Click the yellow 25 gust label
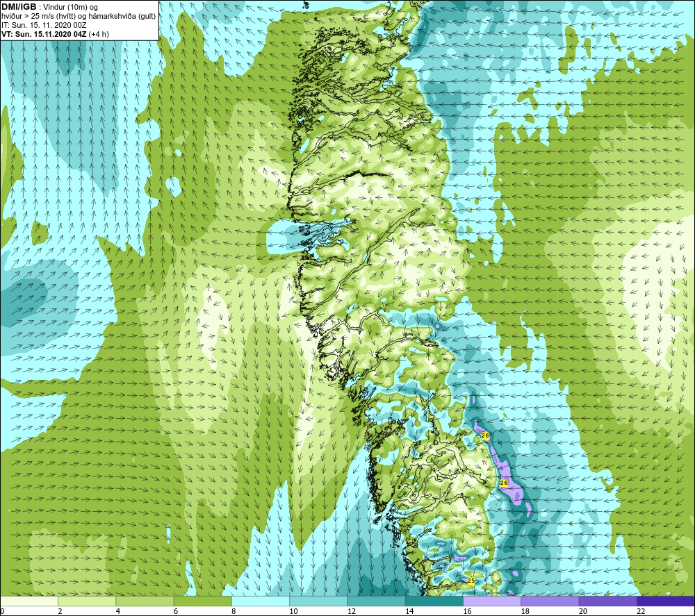The height and width of the screenshot is (616, 695). 471,581
